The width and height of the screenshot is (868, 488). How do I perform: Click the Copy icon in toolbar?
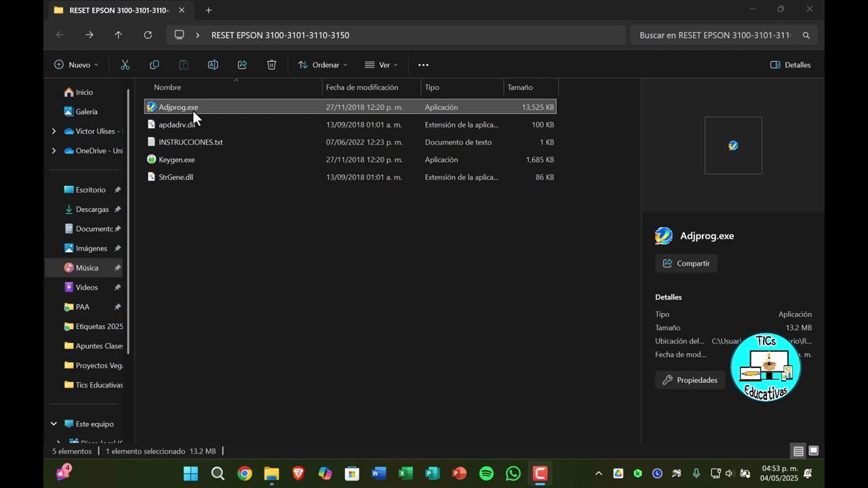[154, 65]
